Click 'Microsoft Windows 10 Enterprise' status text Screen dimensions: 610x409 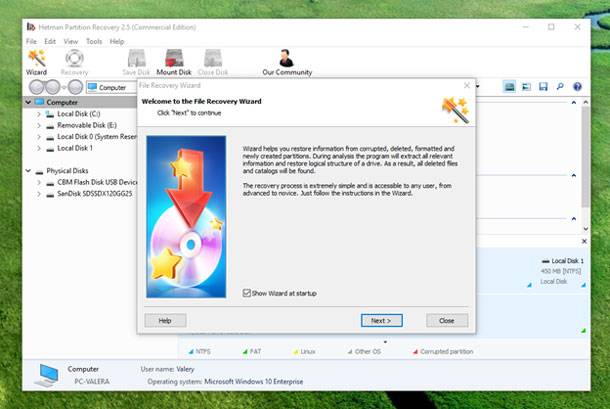click(x=254, y=382)
